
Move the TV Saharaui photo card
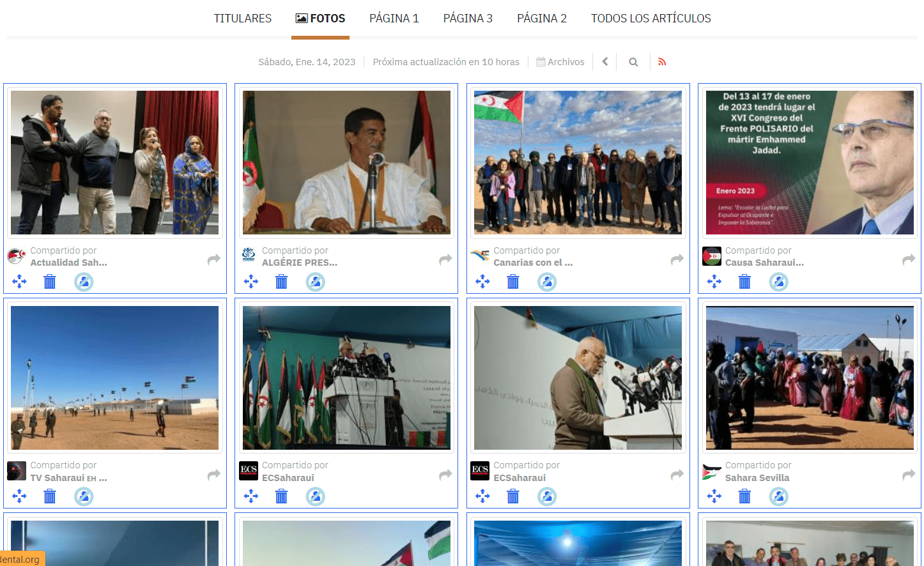click(x=19, y=496)
